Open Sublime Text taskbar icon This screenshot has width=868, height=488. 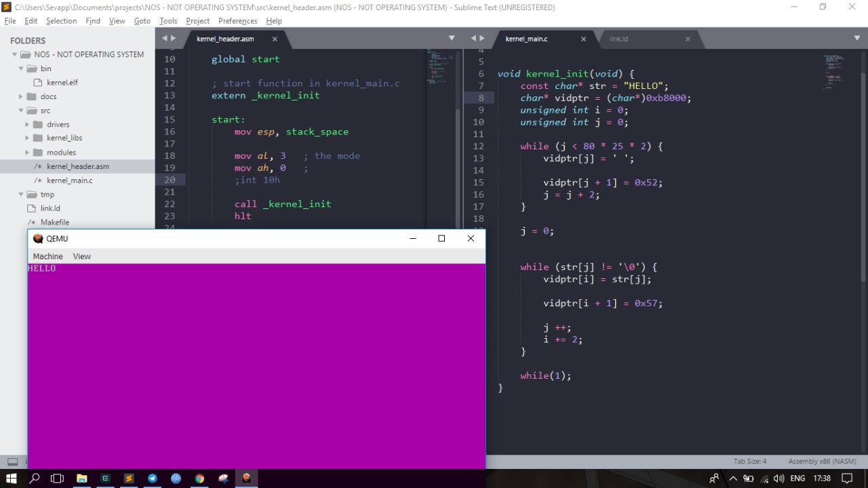[x=128, y=478]
